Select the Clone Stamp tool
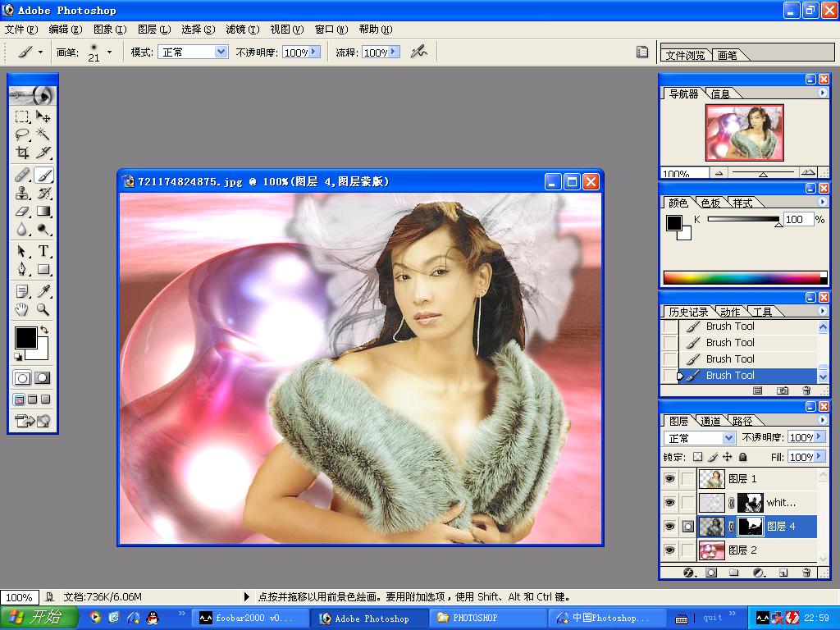This screenshot has height=630, width=840. pyautogui.click(x=22, y=193)
